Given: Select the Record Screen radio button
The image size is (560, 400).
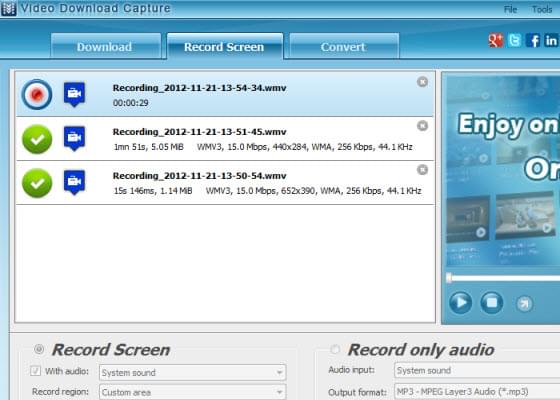Looking at the screenshot, I should click(39, 349).
